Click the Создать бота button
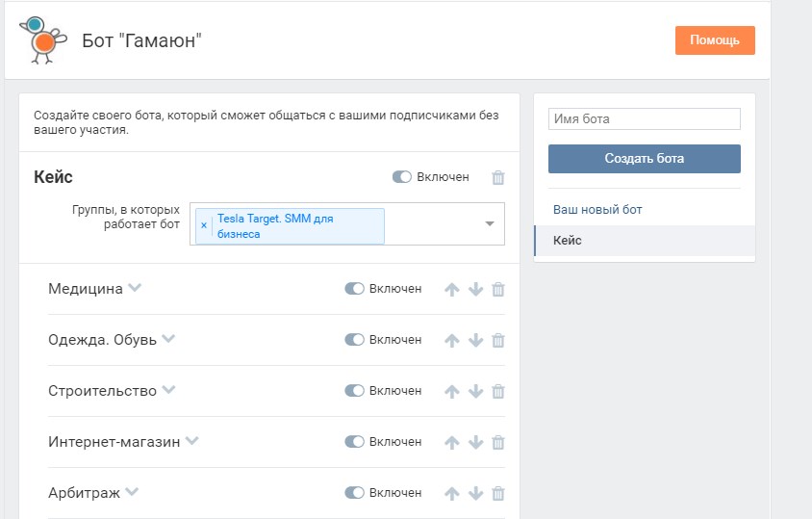Screen dimensions: 812x519 tap(645, 159)
